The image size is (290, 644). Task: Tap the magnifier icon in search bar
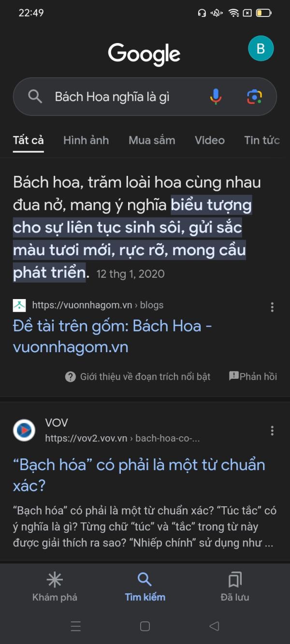coord(35,97)
